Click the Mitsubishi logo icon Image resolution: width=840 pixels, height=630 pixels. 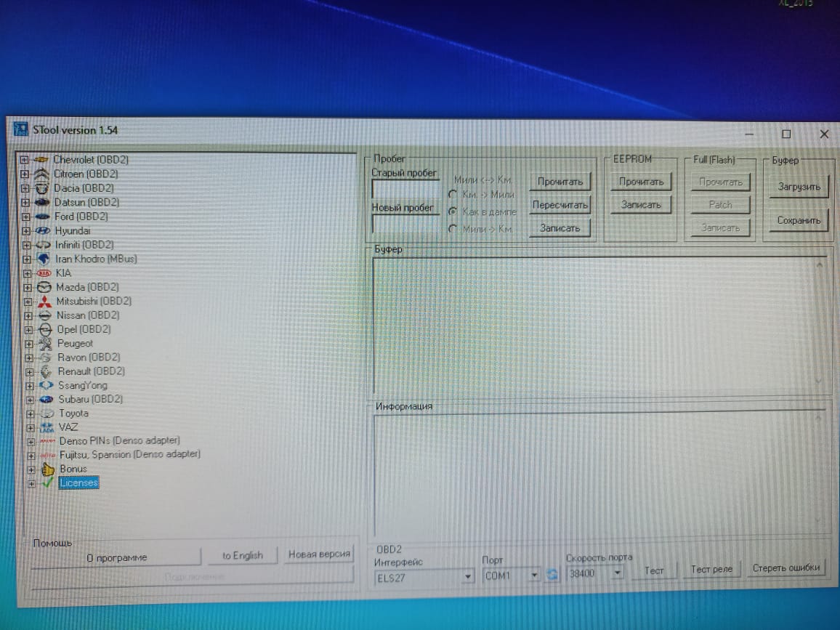(x=45, y=302)
